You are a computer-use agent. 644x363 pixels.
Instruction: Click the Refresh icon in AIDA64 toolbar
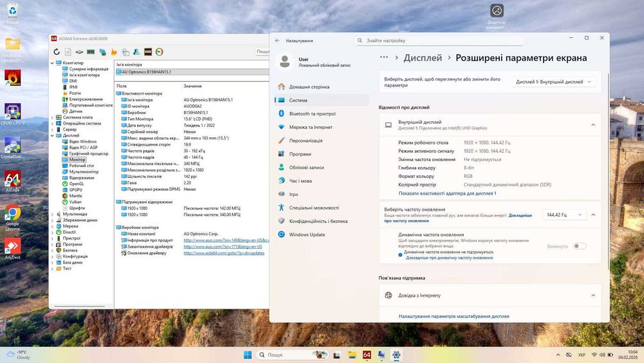click(57, 52)
